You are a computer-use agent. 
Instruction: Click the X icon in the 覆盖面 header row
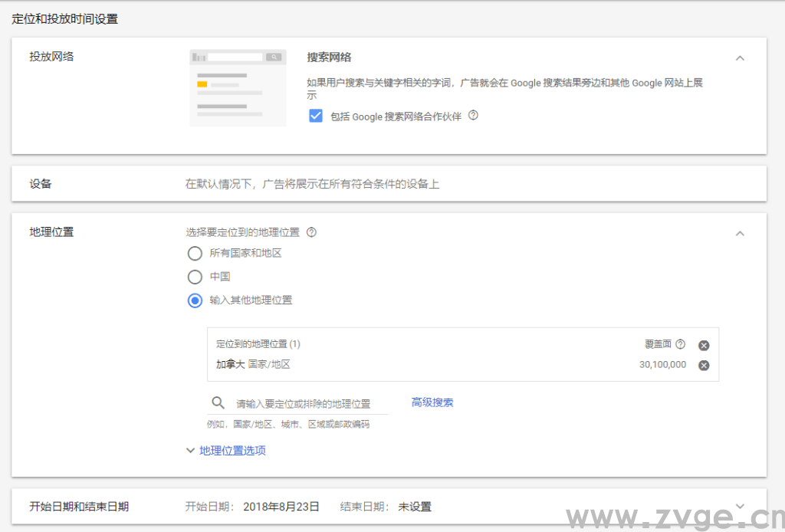pos(704,345)
